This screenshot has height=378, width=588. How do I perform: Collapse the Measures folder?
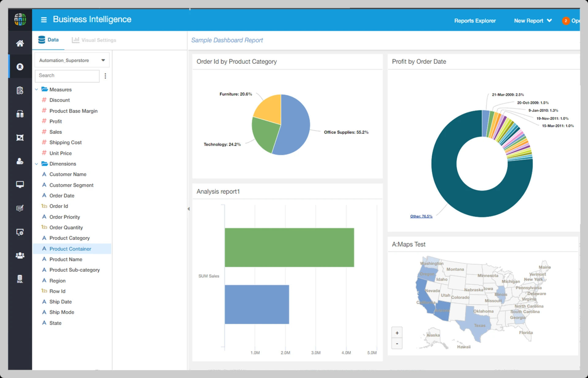point(36,89)
